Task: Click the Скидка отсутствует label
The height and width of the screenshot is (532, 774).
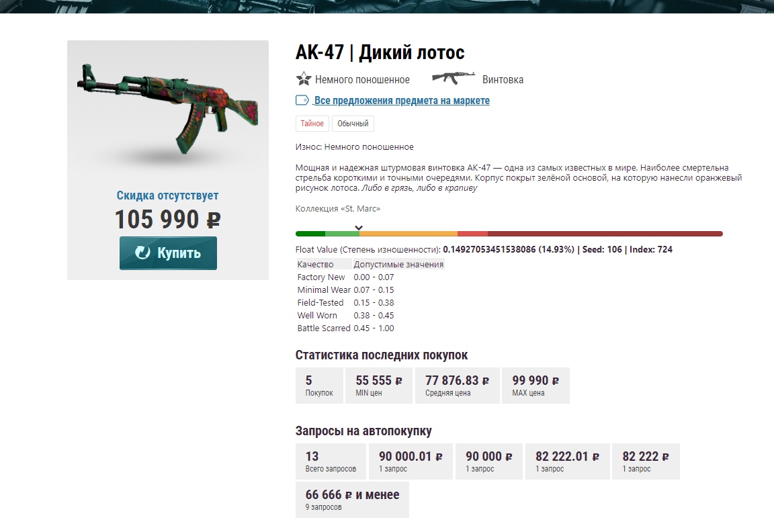Action: [x=168, y=195]
